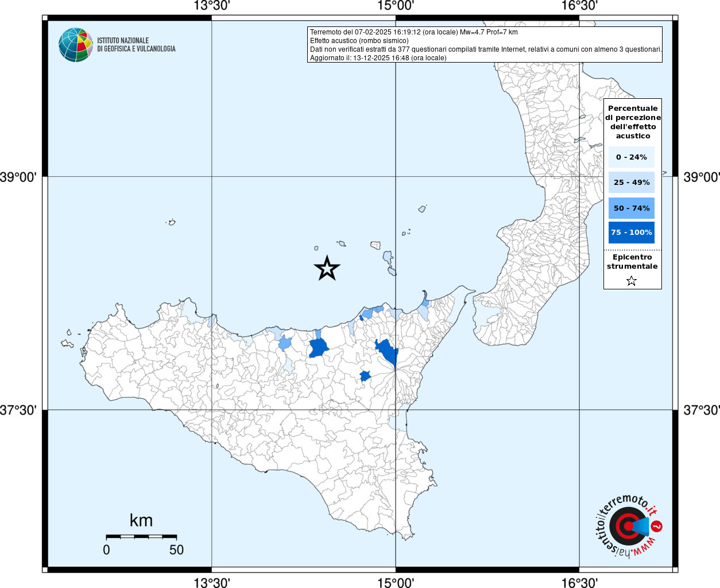Select the 75 - 100% legend swatch

[x=631, y=233]
